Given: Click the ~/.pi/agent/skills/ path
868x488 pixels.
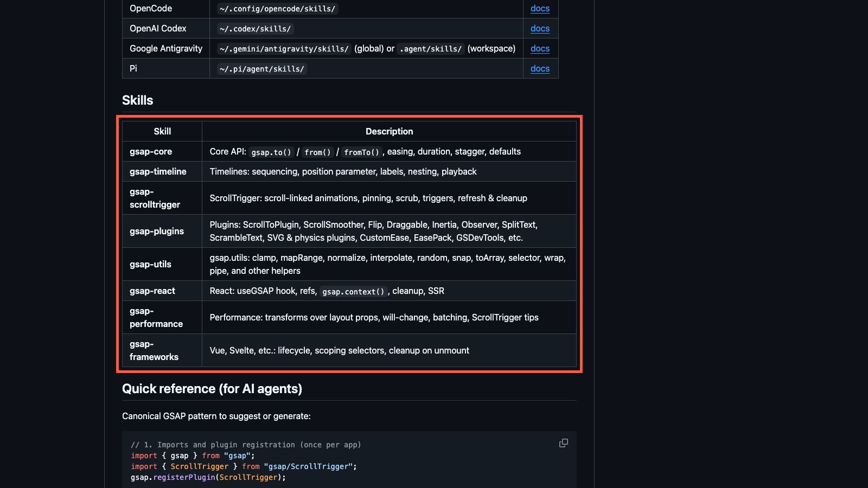Looking at the screenshot, I should click(x=262, y=69).
